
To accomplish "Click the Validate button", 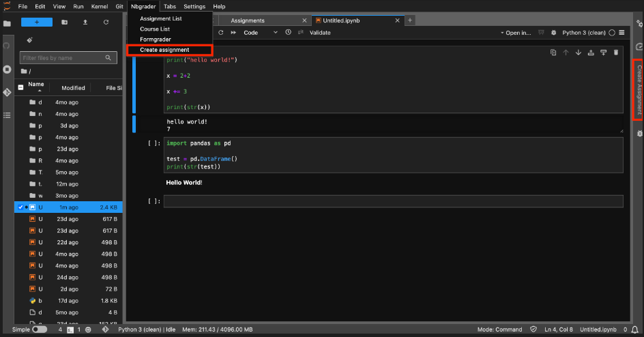I will tap(320, 33).
